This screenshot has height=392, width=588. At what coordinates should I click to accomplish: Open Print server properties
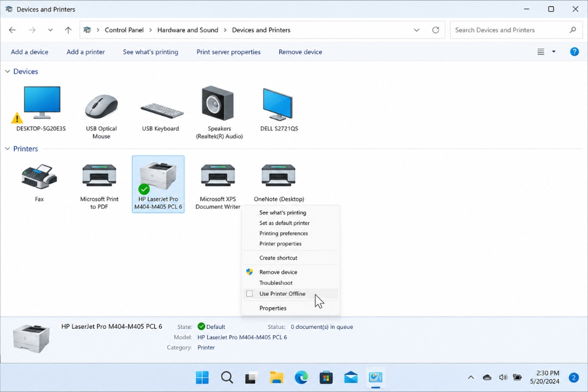[228, 52]
